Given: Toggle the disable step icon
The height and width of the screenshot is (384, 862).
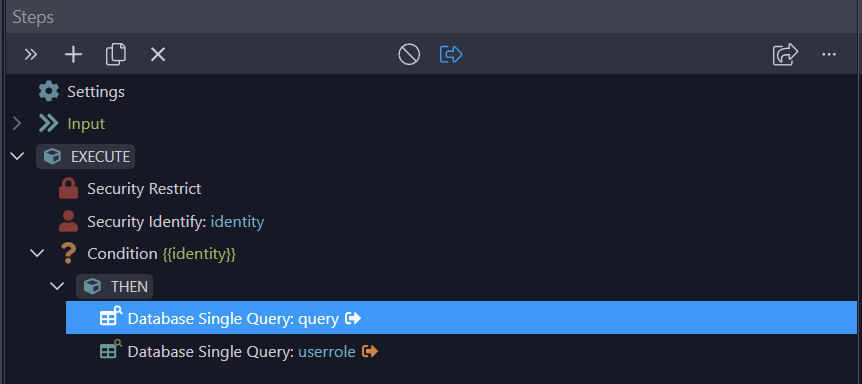Looking at the screenshot, I should tap(409, 54).
